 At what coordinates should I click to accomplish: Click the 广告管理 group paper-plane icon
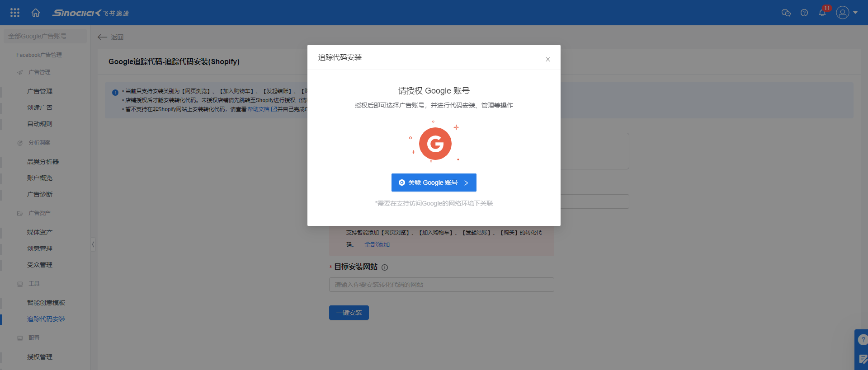pos(20,72)
